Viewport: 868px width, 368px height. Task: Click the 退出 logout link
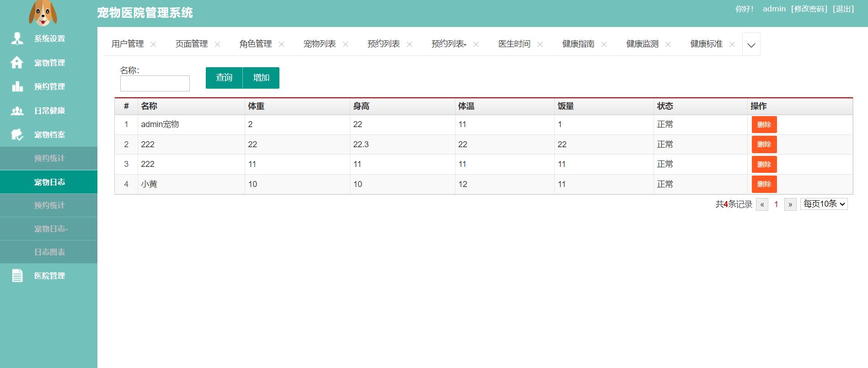pyautogui.click(x=843, y=9)
